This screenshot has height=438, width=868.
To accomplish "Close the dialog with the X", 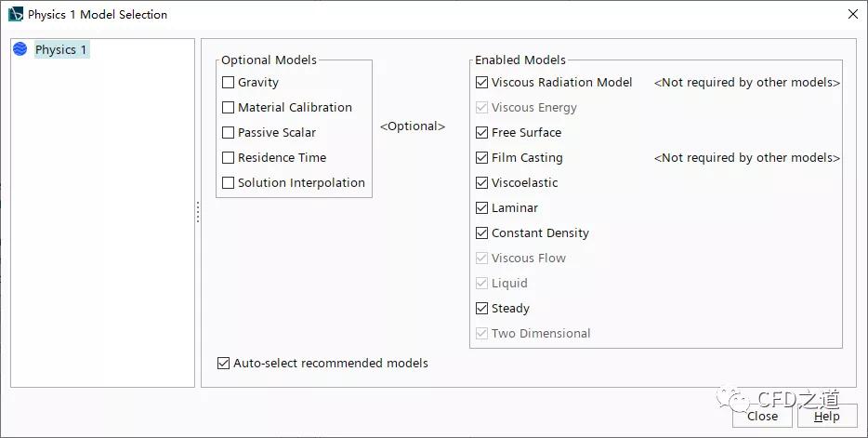I will tap(853, 14).
